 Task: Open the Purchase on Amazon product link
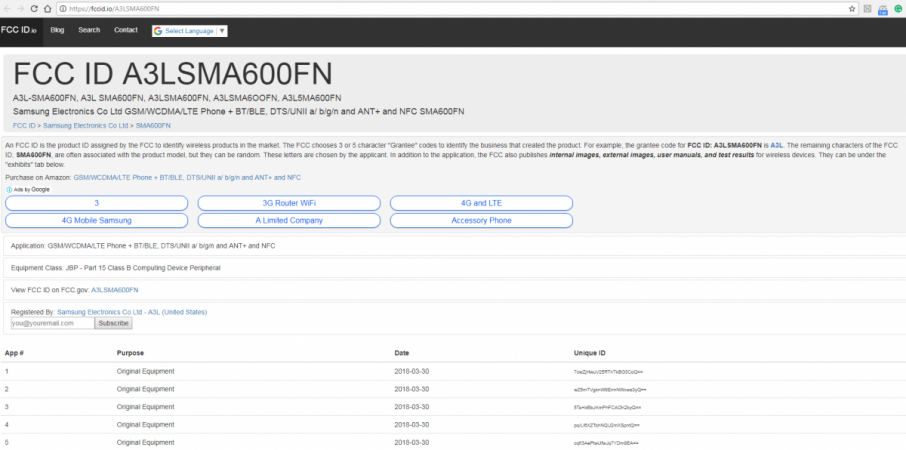coord(187,177)
